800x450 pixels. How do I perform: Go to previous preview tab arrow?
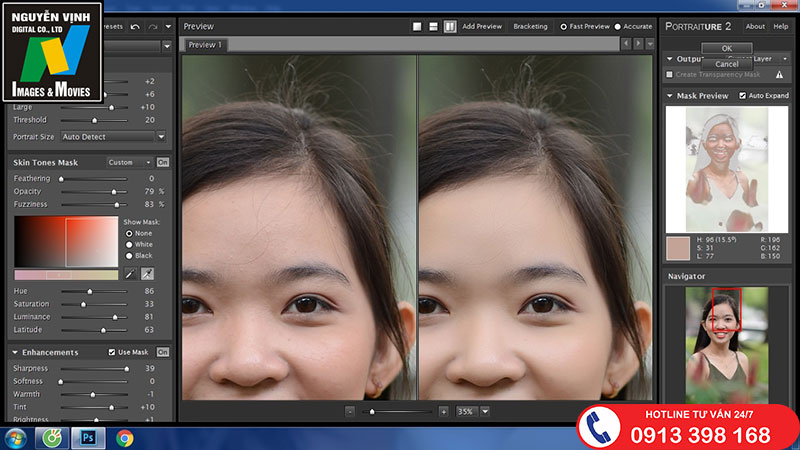[x=626, y=44]
